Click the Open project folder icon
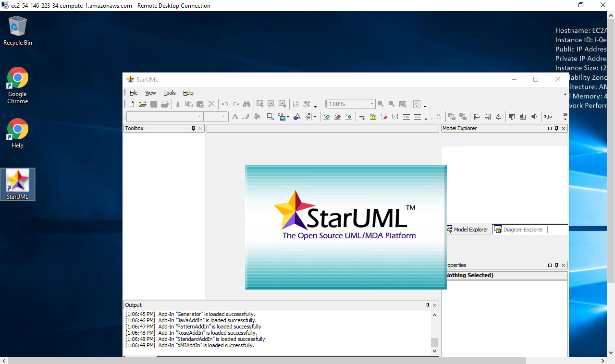The height and width of the screenshot is (364, 615). click(x=142, y=104)
